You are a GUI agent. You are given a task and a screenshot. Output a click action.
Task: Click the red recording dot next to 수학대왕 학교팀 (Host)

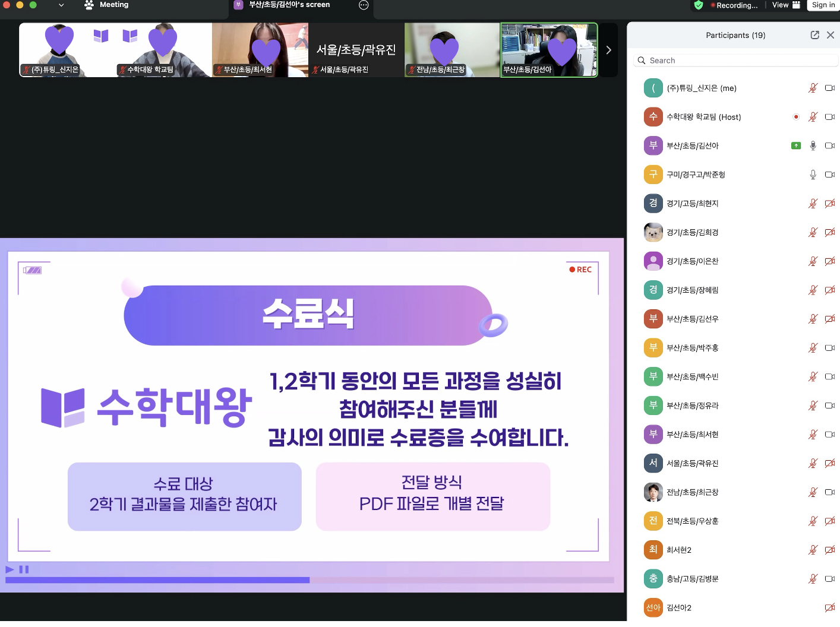pos(796,117)
